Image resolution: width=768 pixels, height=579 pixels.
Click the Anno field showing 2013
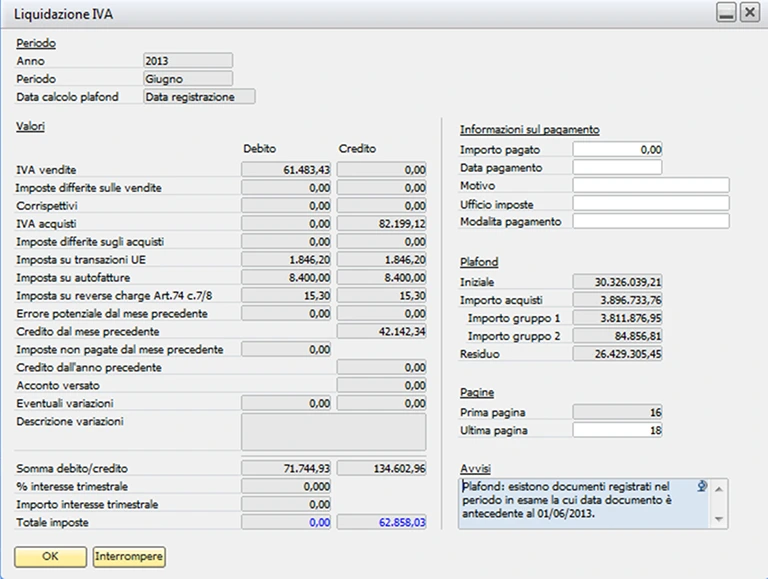[x=188, y=61]
